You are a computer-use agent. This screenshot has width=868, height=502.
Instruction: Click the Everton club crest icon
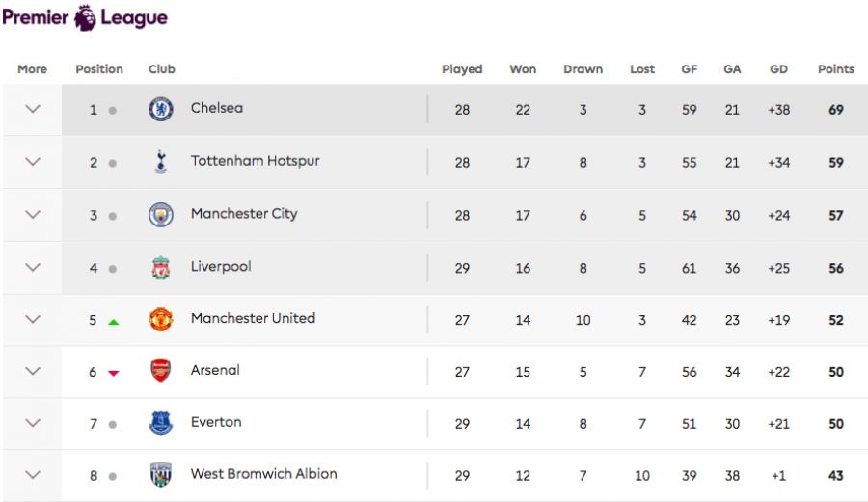click(161, 423)
